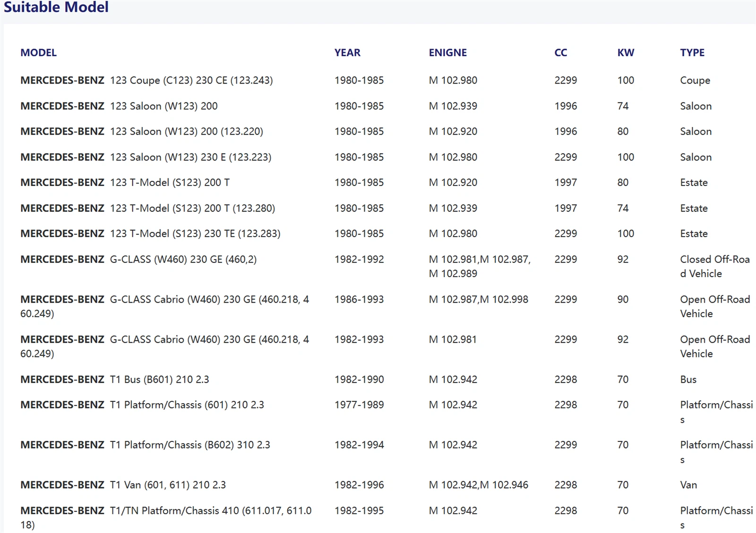Screen dimensions: 756x533
Task: Click CC '1997' in T-Model 200 T (123.280) row
Action: click(x=566, y=208)
